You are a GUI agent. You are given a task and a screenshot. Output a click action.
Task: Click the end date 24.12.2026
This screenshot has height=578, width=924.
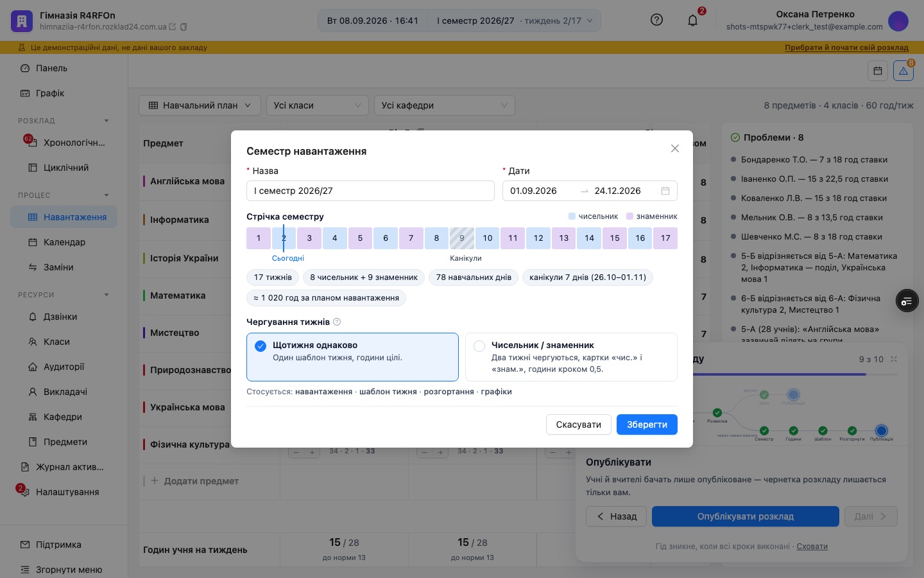618,191
